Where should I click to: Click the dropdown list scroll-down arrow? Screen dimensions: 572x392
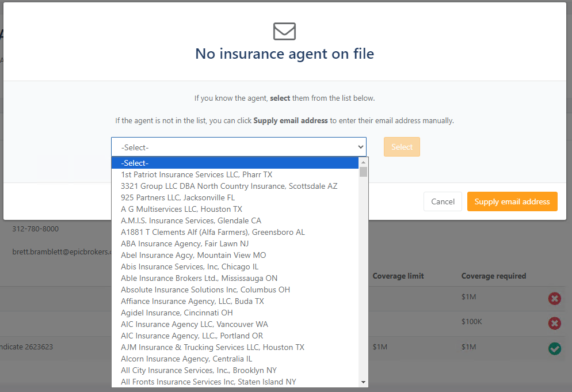[x=363, y=382]
